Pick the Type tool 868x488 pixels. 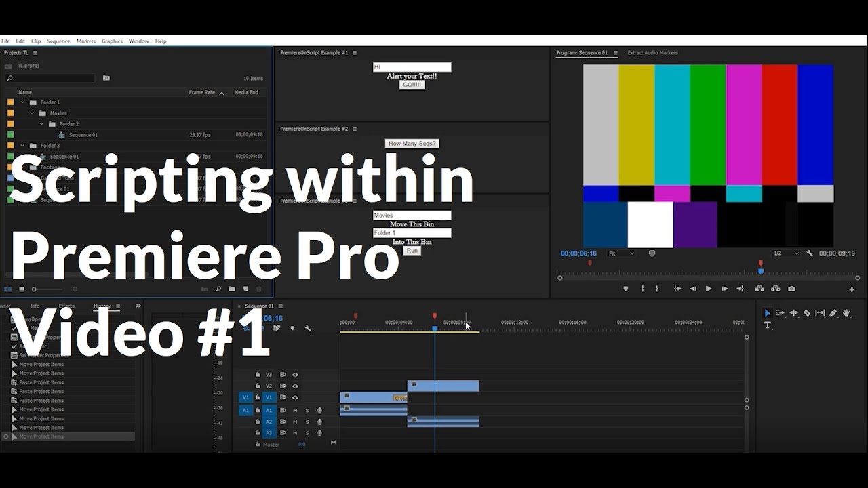coord(768,325)
